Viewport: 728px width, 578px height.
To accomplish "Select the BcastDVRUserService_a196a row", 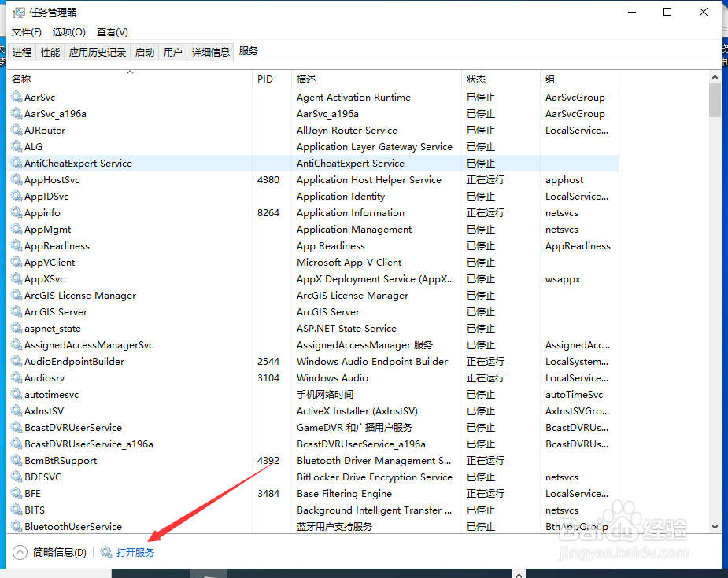I will (x=313, y=444).
